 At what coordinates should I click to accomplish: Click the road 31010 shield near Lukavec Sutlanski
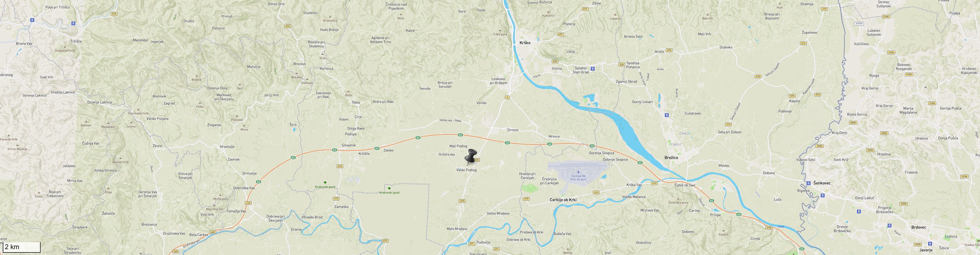tap(859, 23)
